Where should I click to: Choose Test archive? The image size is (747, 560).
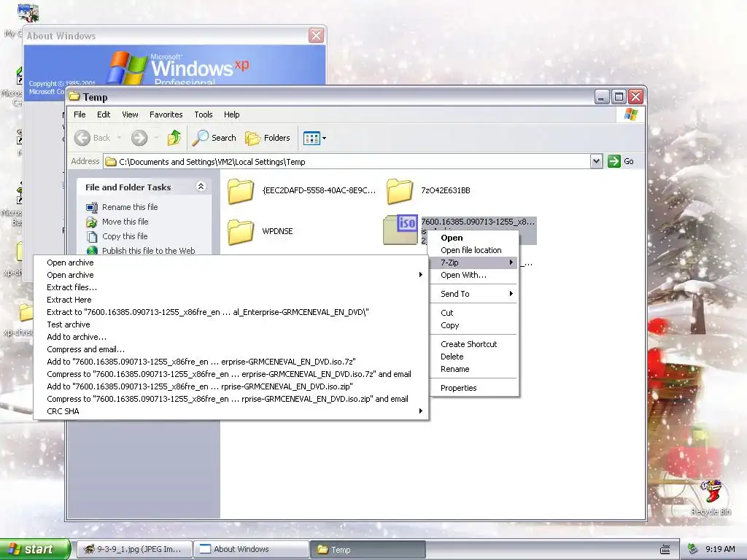coord(231,324)
